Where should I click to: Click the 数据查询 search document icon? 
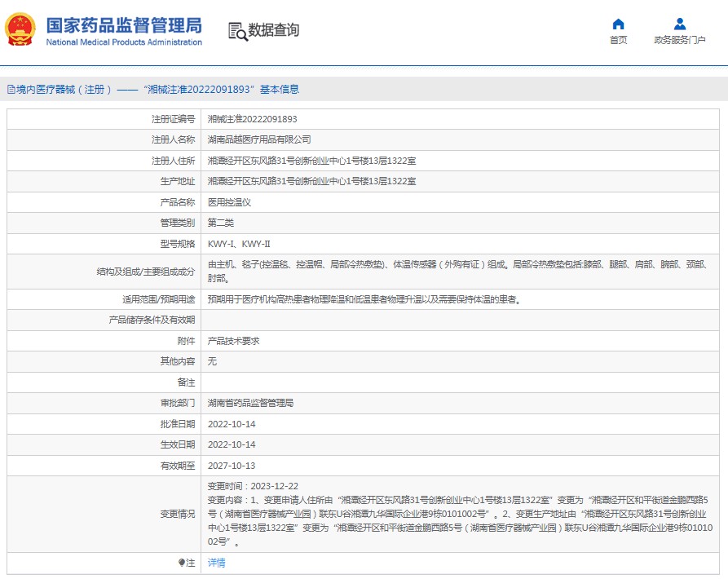click(x=238, y=32)
